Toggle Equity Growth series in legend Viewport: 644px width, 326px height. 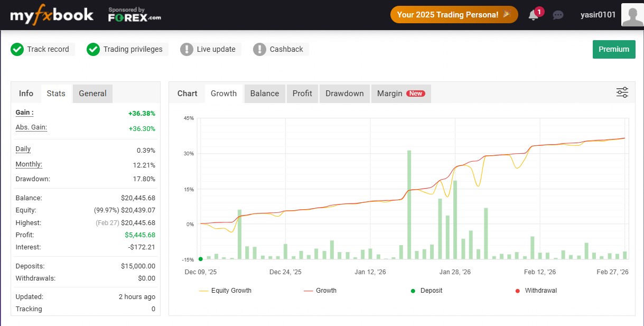click(225, 291)
